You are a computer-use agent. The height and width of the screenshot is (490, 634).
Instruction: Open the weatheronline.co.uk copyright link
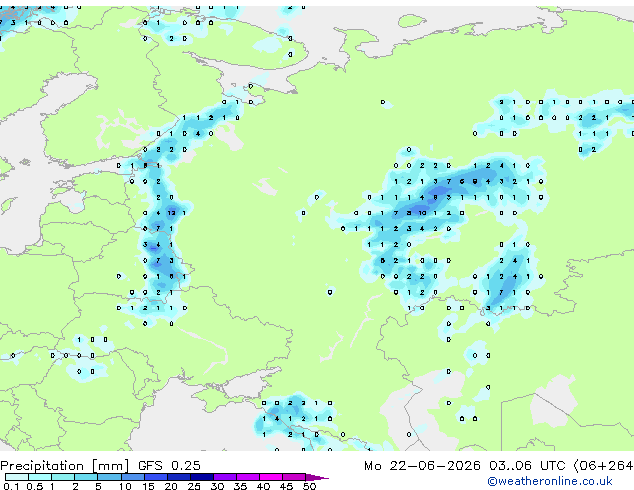(x=550, y=481)
